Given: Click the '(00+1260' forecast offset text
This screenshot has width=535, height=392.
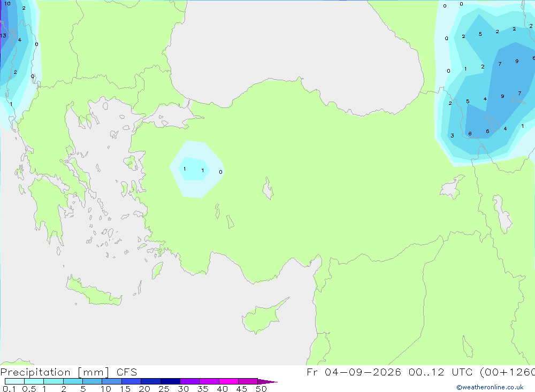Looking at the screenshot, I should click(x=507, y=372).
